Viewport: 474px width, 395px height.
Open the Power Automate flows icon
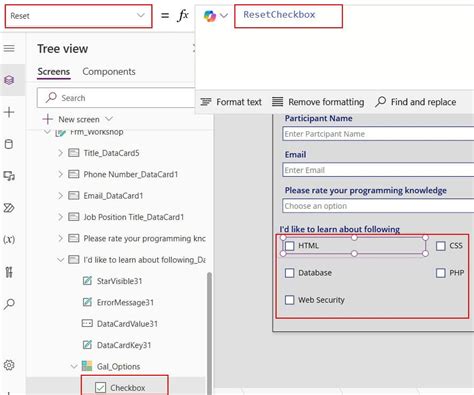tap(9, 208)
